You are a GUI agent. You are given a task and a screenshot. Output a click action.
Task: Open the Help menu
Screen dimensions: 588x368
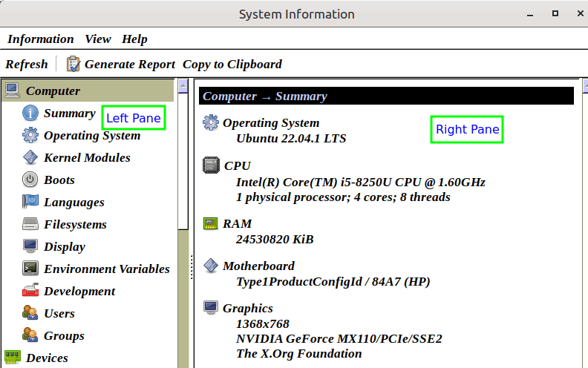click(x=134, y=39)
